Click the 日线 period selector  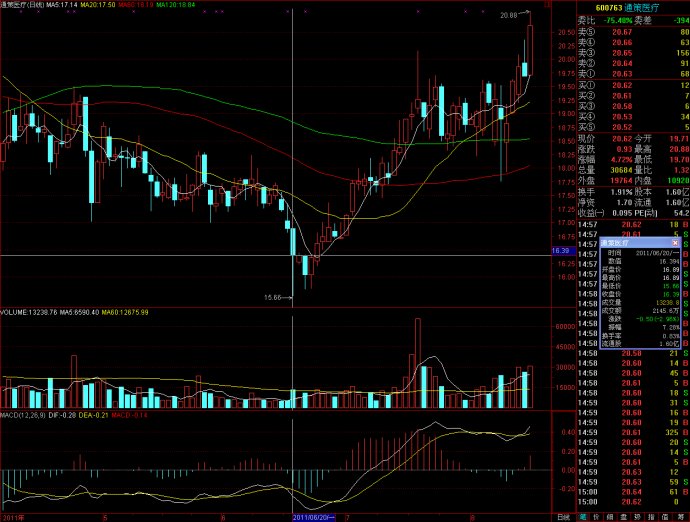pos(564,517)
